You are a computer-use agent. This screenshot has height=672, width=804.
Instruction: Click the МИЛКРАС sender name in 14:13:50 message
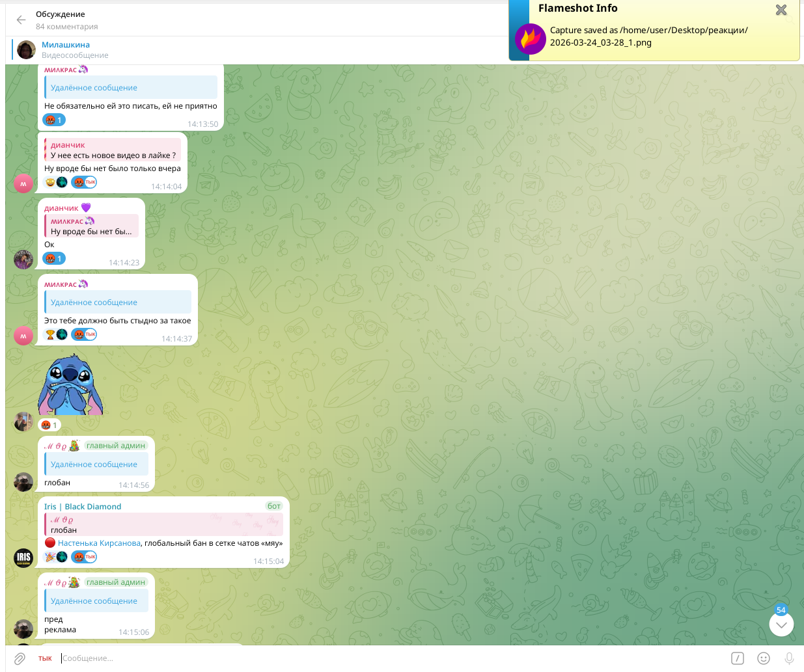point(61,70)
